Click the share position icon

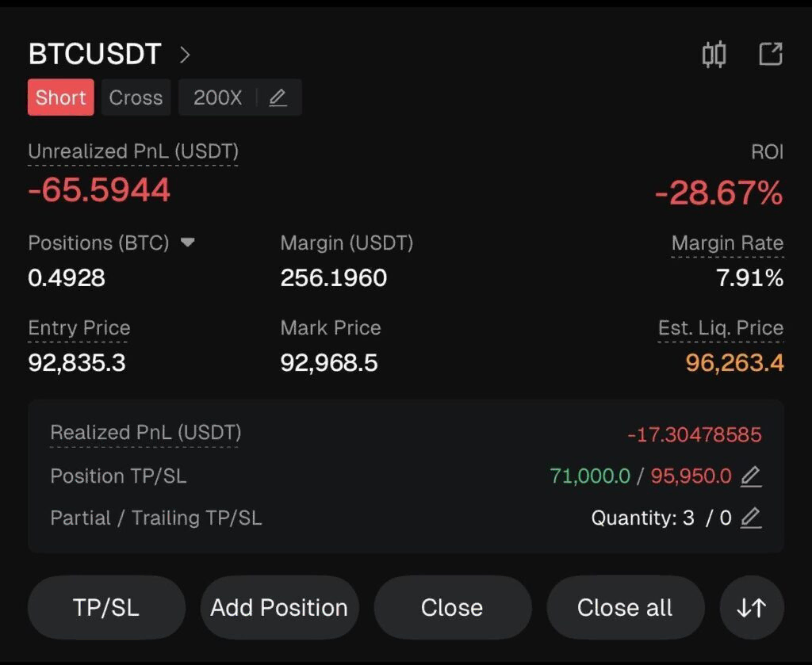(771, 54)
